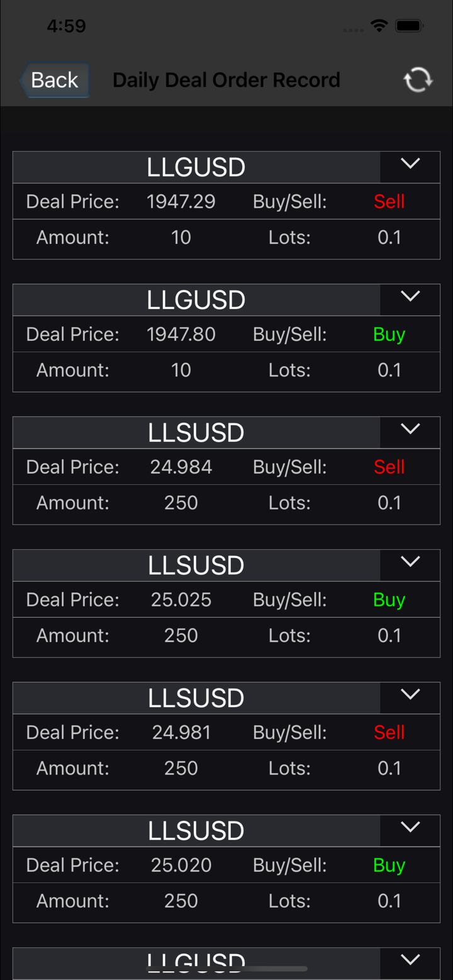The image size is (453, 980).
Task: Tap the Sell label for price 24.981
Action: [x=389, y=733]
